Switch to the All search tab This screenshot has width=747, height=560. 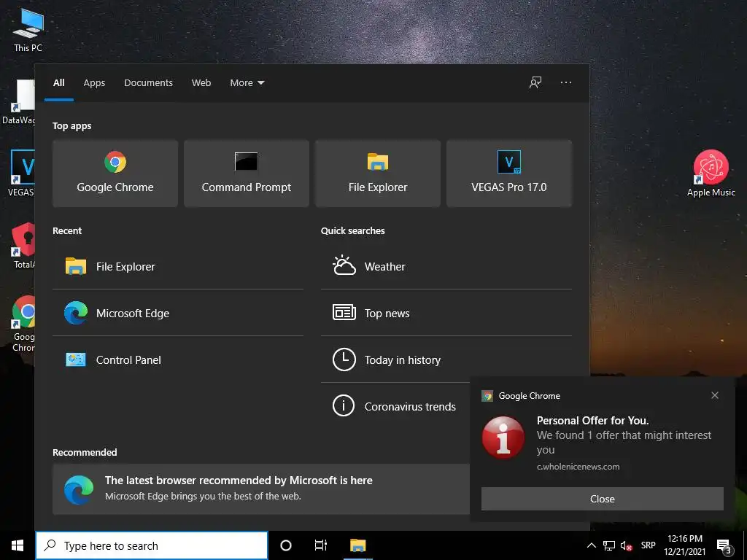tap(58, 83)
